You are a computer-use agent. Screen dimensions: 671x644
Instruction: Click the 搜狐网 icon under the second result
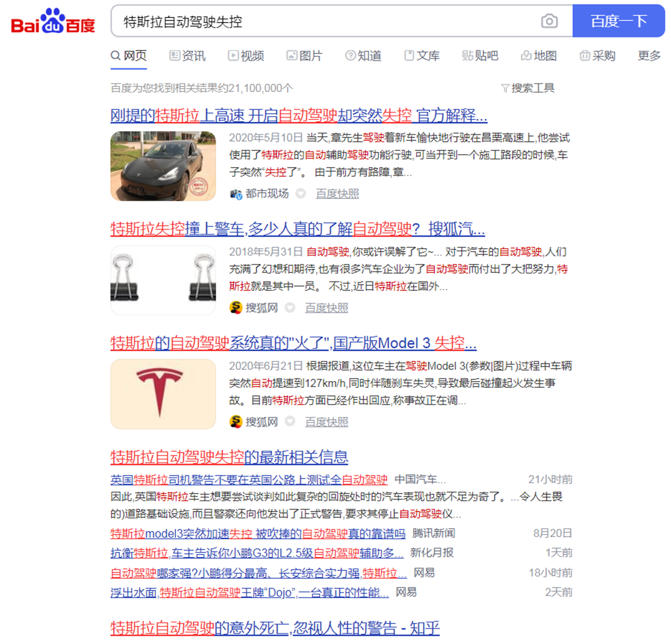click(235, 308)
